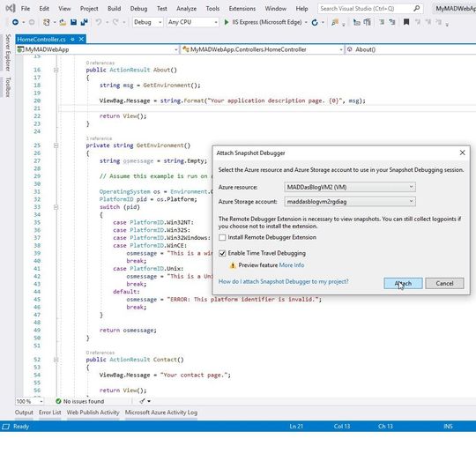Click the INS status bar indicator
Viewport: 476px width, 476px height.
[x=448, y=427]
